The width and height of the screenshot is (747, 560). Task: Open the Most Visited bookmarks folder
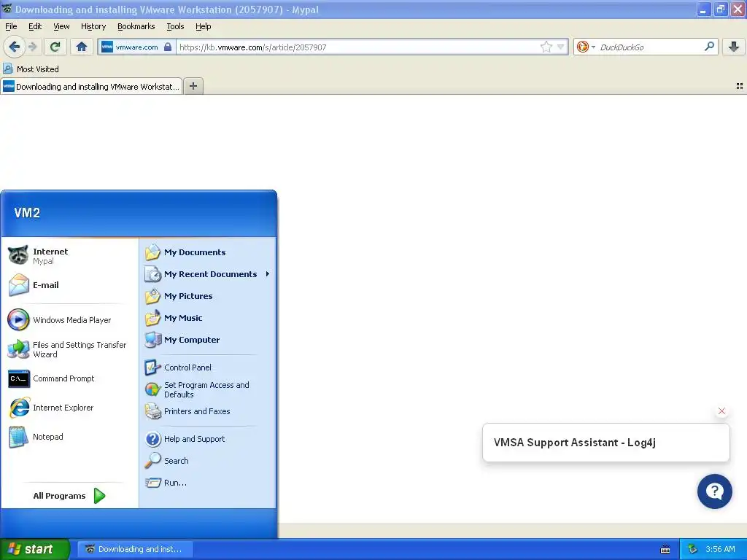31,69
